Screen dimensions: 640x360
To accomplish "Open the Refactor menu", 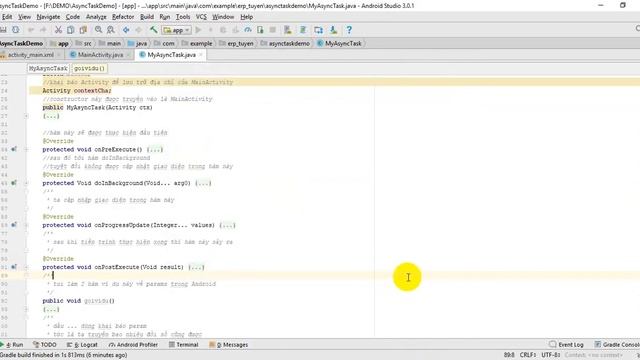I will pos(123,17).
